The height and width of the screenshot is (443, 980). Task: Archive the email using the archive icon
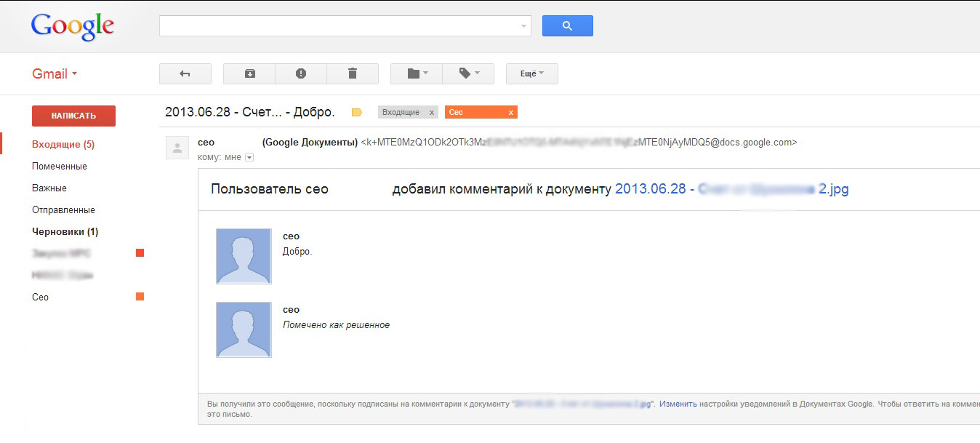tap(249, 73)
